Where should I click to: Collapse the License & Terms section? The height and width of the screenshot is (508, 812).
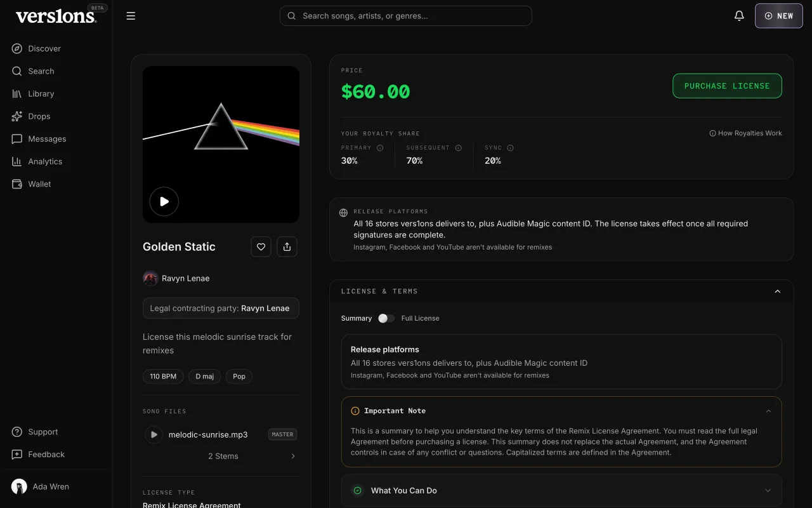(778, 291)
